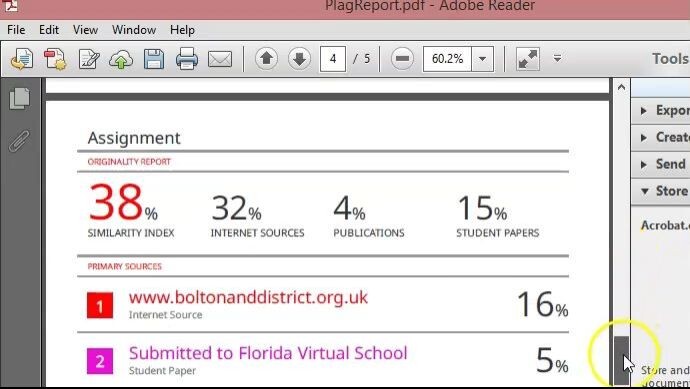
Task: Click the 16% value for source 1
Action: (x=543, y=304)
